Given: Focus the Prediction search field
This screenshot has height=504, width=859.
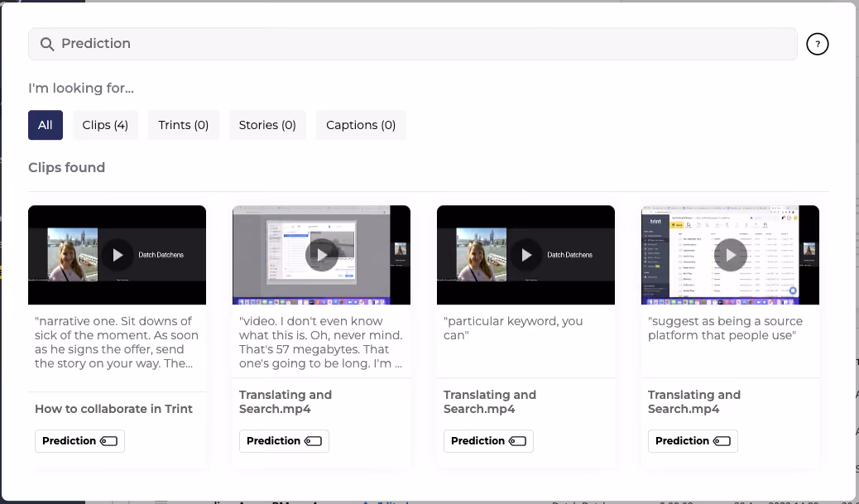Looking at the screenshot, I should point(412,44).
